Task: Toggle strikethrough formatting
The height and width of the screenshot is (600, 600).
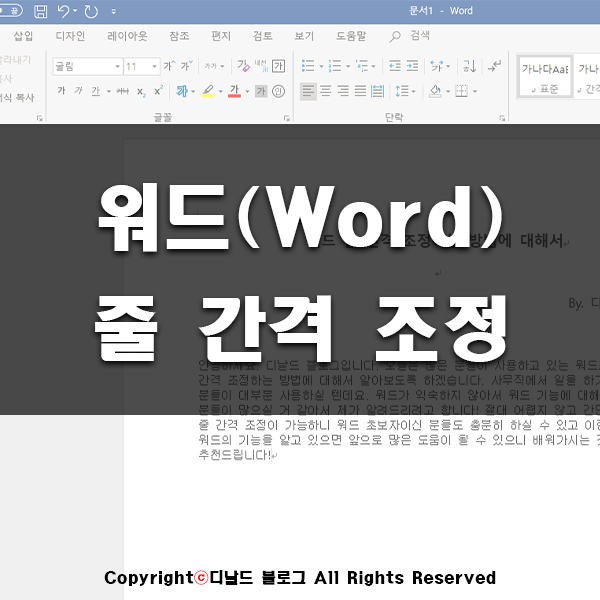Action: click(123, 91)
